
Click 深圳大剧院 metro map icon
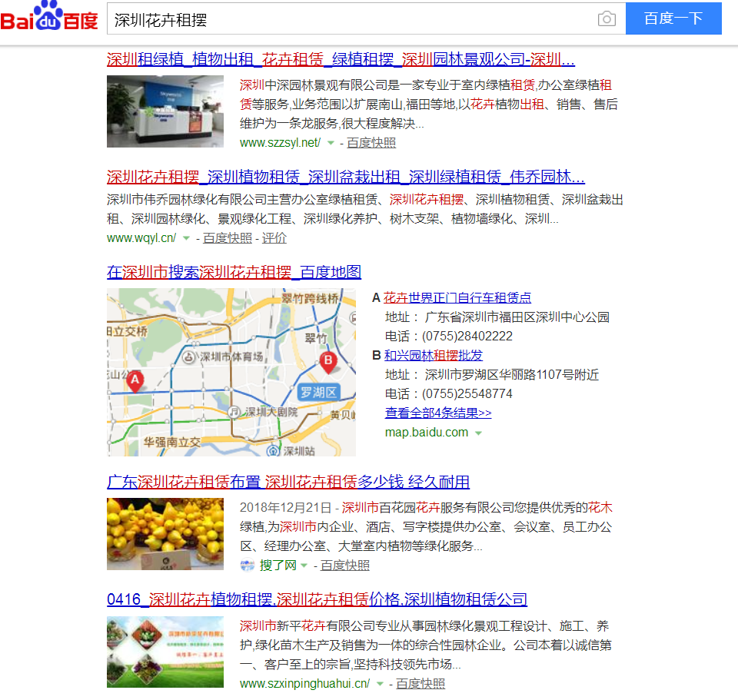click(x=234, y=412)
